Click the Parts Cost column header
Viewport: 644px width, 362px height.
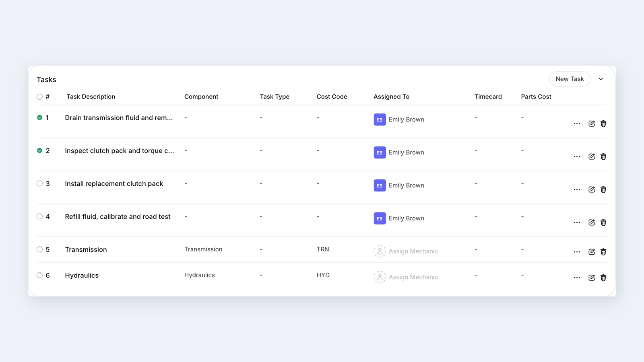536,97
